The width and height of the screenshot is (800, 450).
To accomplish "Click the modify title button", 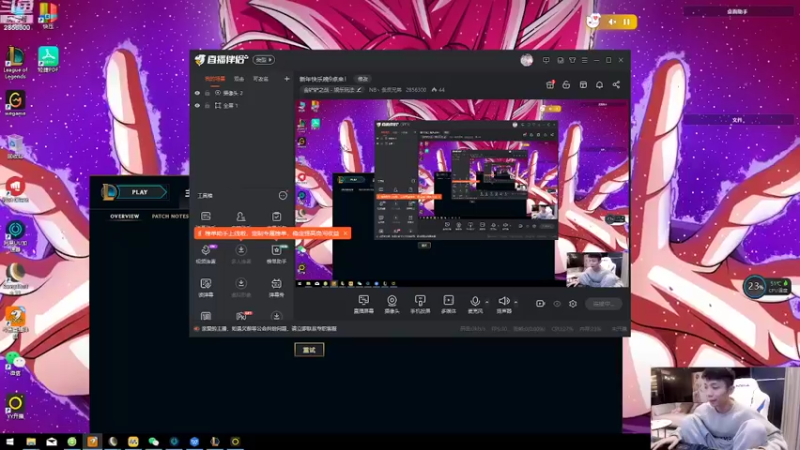I will (x=363, y=79).
